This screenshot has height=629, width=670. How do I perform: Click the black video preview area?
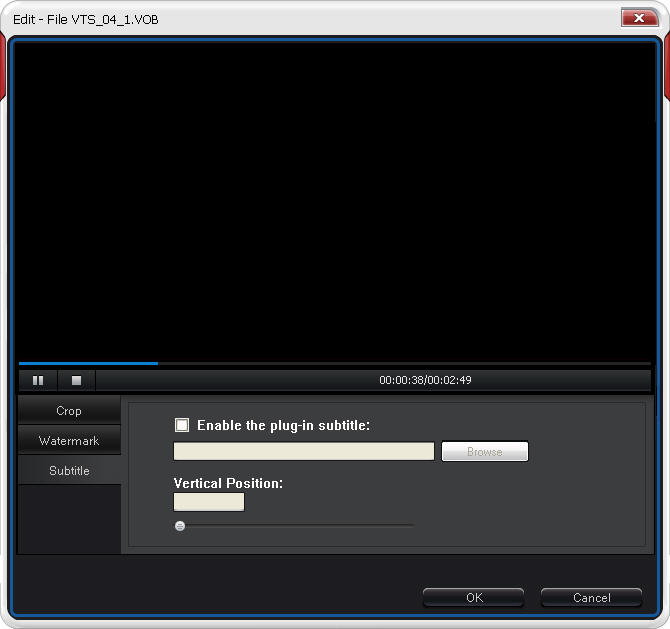click(x=334, y=200)
